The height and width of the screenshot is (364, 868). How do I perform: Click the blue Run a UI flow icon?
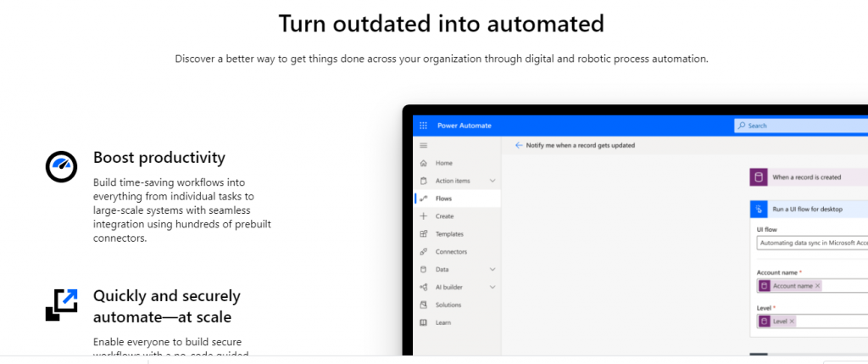tap(759, 209)
